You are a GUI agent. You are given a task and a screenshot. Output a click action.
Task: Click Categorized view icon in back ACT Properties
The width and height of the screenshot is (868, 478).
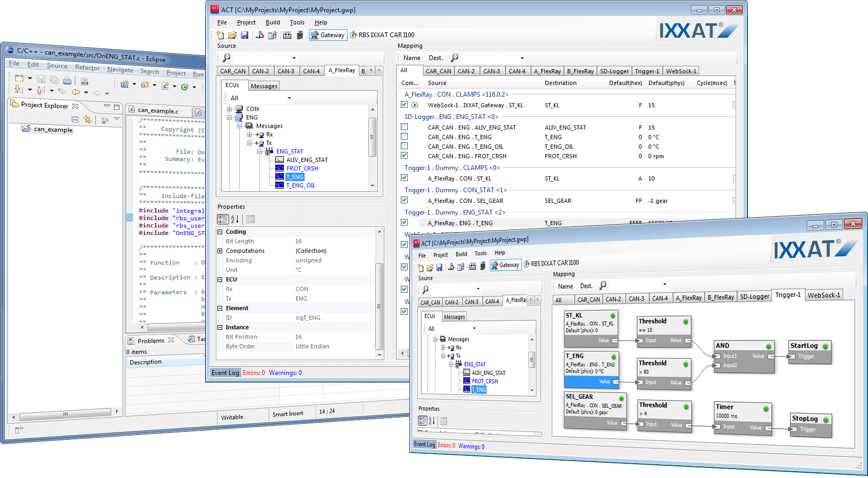223,219
